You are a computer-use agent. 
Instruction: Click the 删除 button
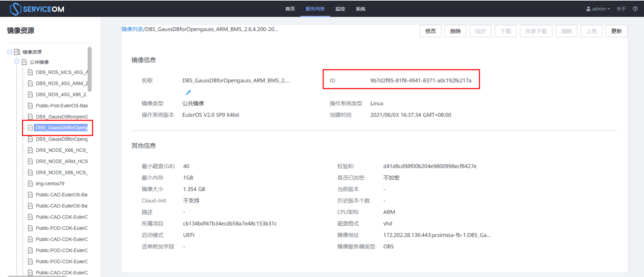(x=456, y=31)
